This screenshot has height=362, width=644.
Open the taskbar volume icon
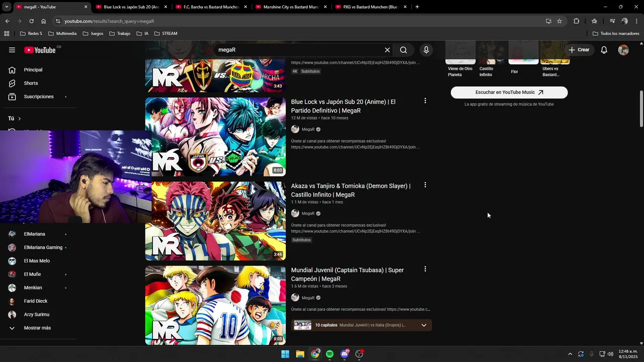[610, 354]
